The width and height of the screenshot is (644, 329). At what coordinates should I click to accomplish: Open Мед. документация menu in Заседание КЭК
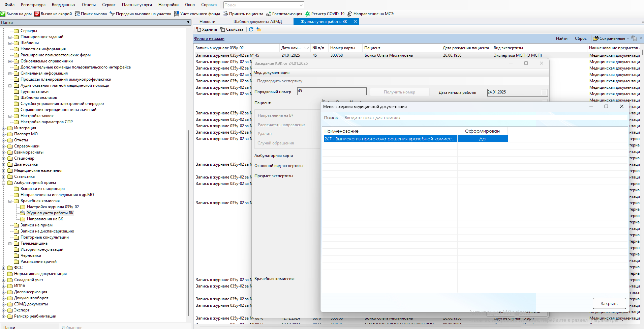[271, 73]
